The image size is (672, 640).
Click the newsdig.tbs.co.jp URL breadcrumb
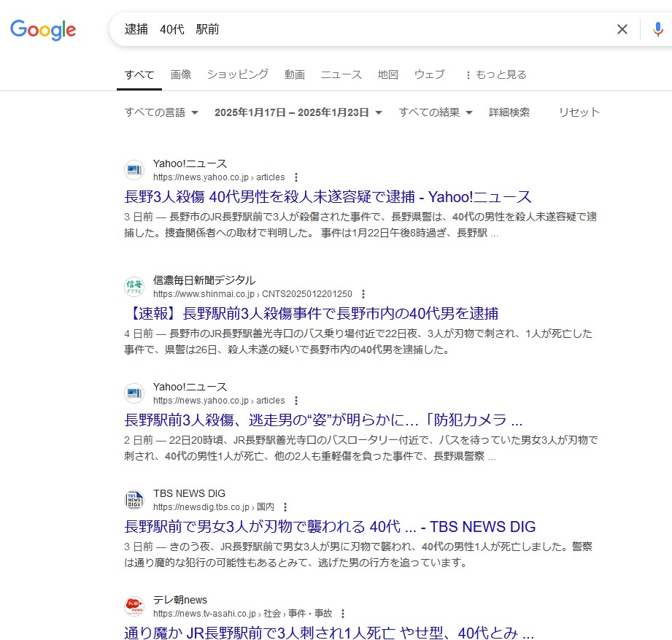[x=214, y=507]
